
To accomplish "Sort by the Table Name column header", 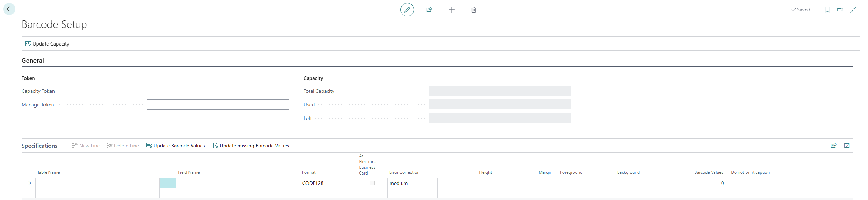I will 48,172.
